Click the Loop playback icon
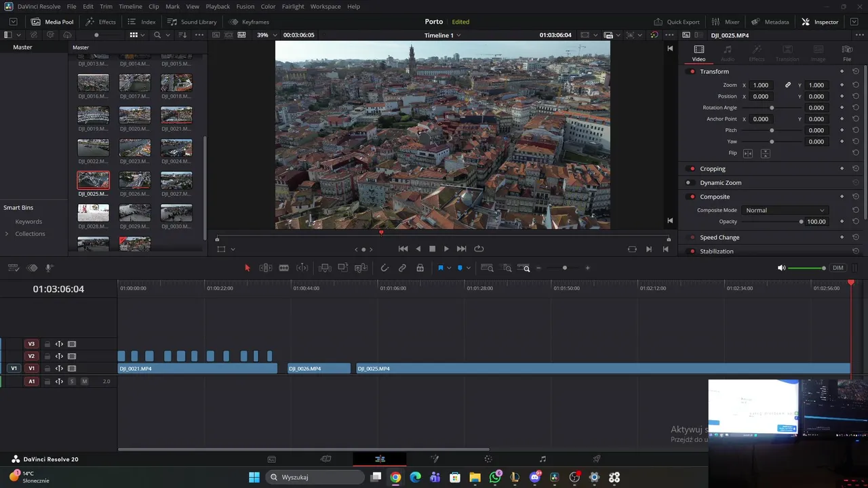The image size is (868, 488). pos(479,249)
